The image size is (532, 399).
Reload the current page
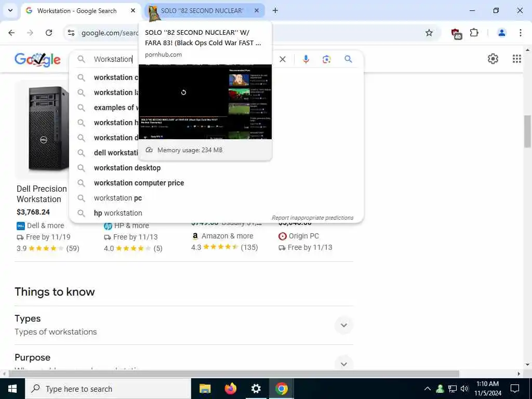coord(49,33)
